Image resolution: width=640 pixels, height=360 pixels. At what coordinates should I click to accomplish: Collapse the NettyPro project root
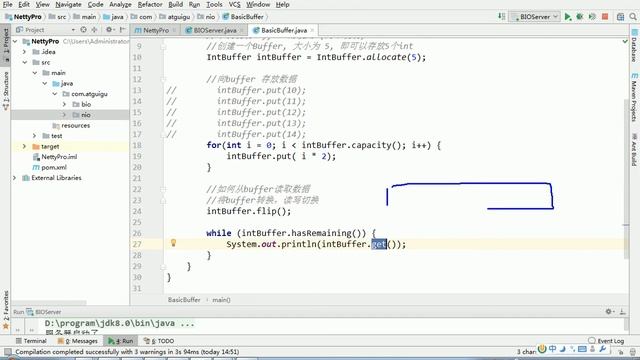pyautogui.click(x=15, y=41)
